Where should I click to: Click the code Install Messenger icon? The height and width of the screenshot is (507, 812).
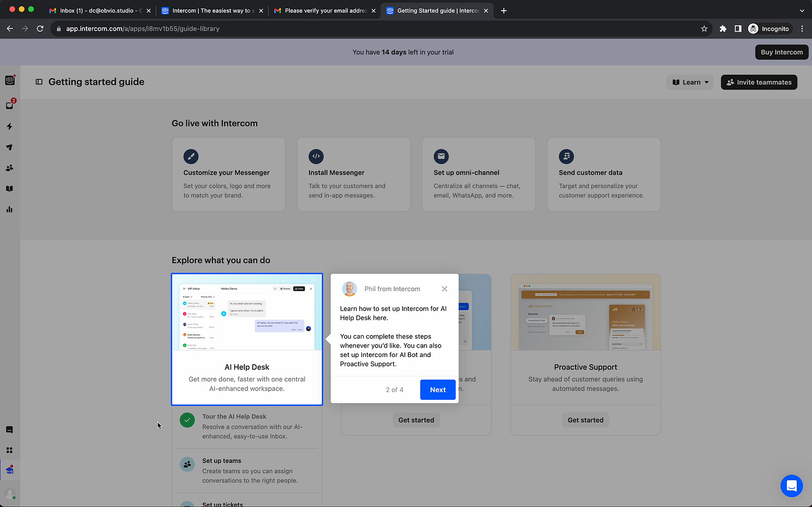pyautogui.click(x=316, y=157)
